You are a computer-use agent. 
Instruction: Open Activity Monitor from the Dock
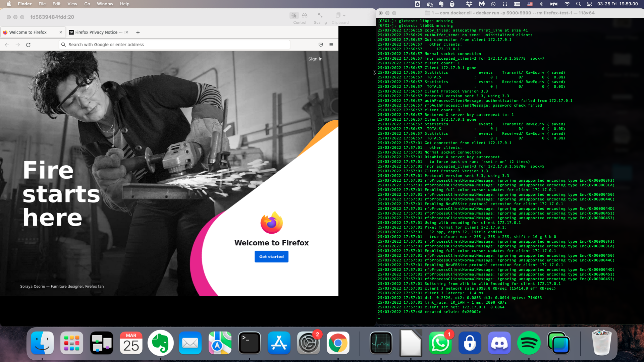click(381, 343)
